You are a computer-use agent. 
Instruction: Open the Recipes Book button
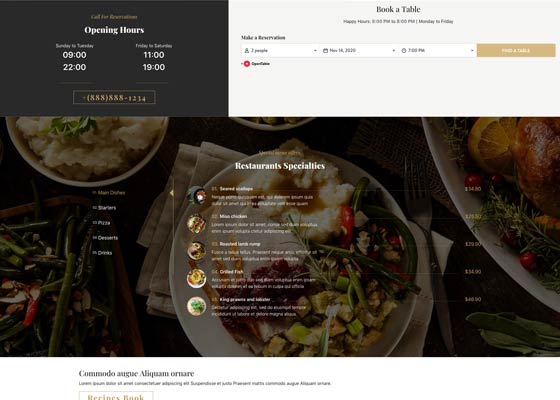click(x=116, y=396)
